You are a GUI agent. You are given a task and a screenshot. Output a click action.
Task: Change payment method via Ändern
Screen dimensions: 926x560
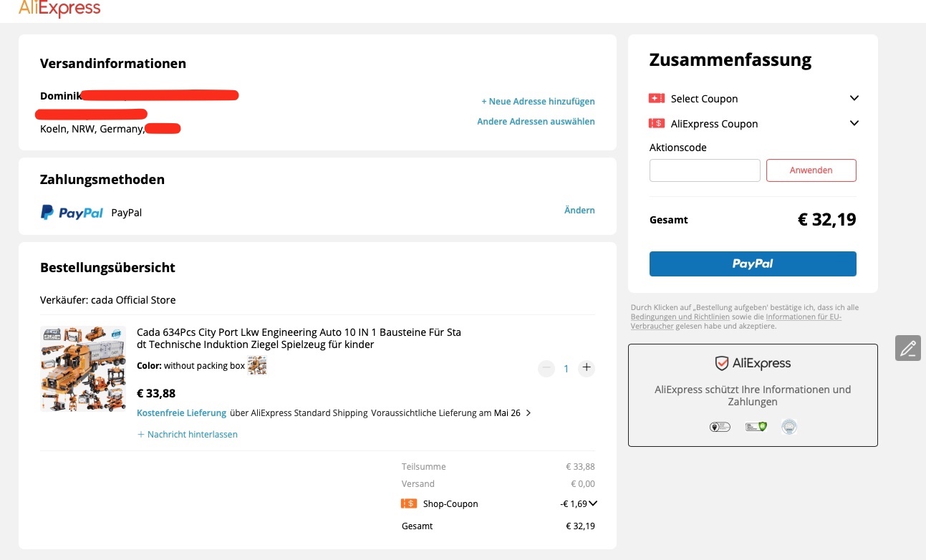click(579, 211)
